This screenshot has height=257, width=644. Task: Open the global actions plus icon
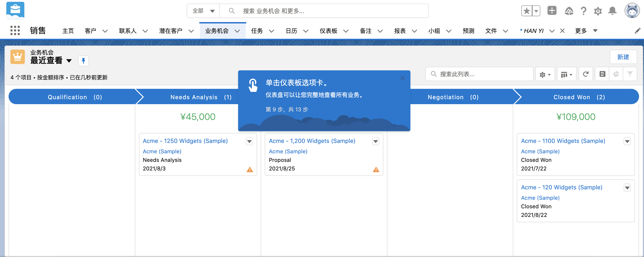point(552,11)
